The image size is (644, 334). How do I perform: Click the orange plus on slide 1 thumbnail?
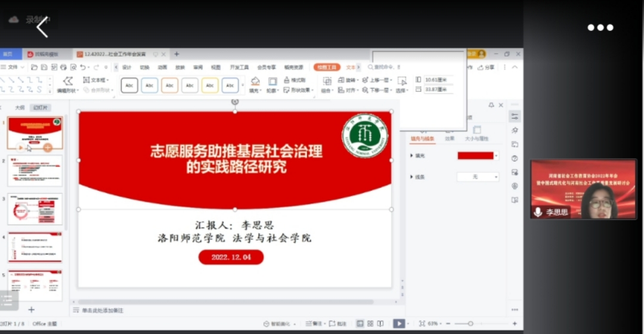pyautogui.click(x=48, y=147)
